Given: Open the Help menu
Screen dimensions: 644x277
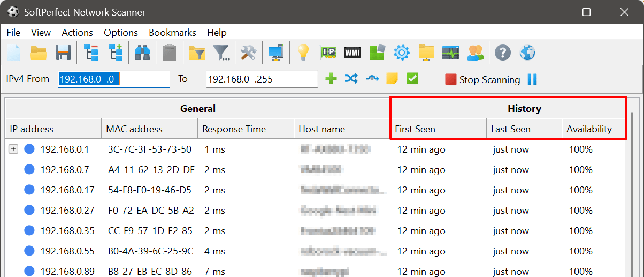Looking at the screenshot, I should click(217, 33).
